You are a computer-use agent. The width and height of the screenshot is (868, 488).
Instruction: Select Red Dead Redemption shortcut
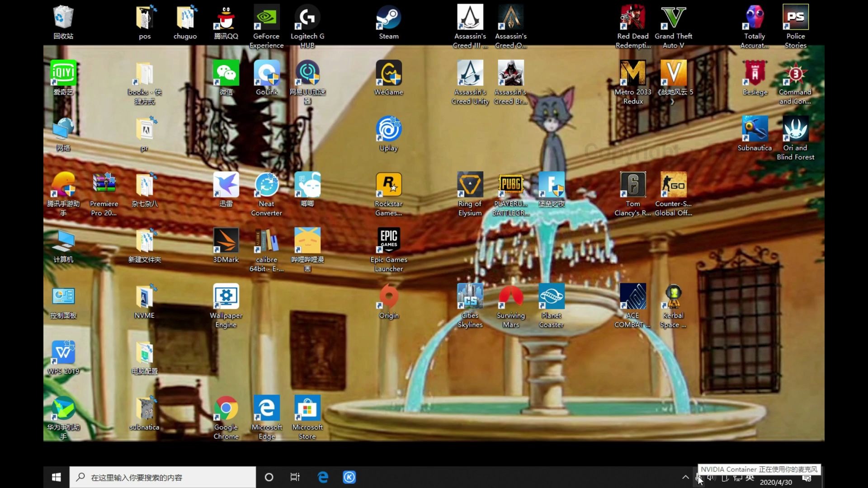[633, 26]
